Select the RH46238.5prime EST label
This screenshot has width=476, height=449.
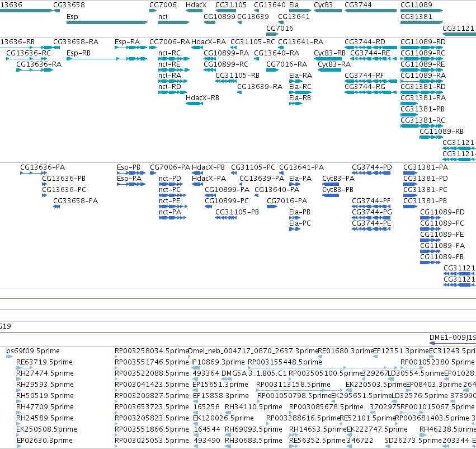tap(448, 429)
